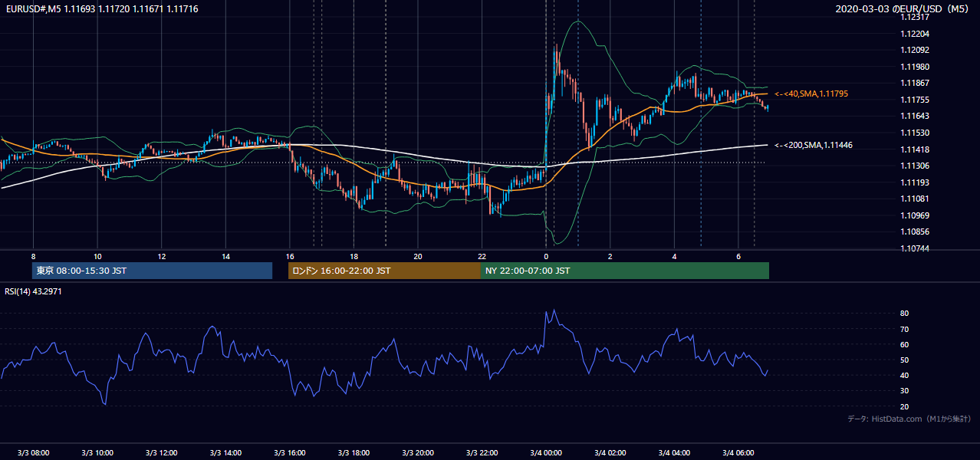Click price axis value 1.11867
This screenshot has height=460, width=980.
pos(914,83)
